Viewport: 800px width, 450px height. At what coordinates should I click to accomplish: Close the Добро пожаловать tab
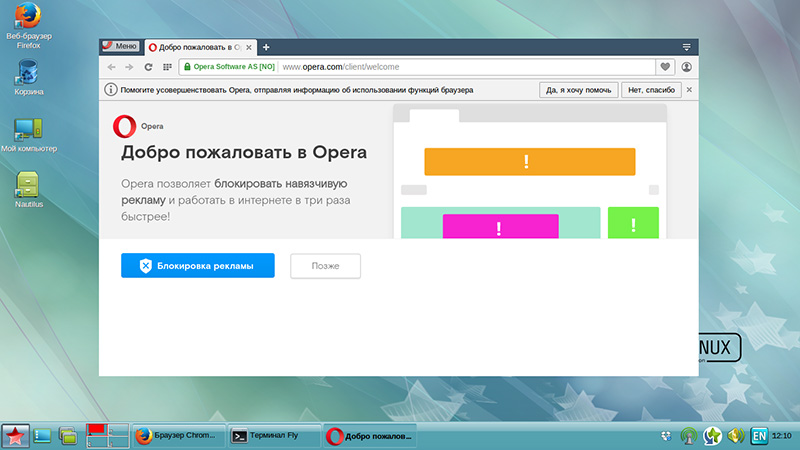249,47
